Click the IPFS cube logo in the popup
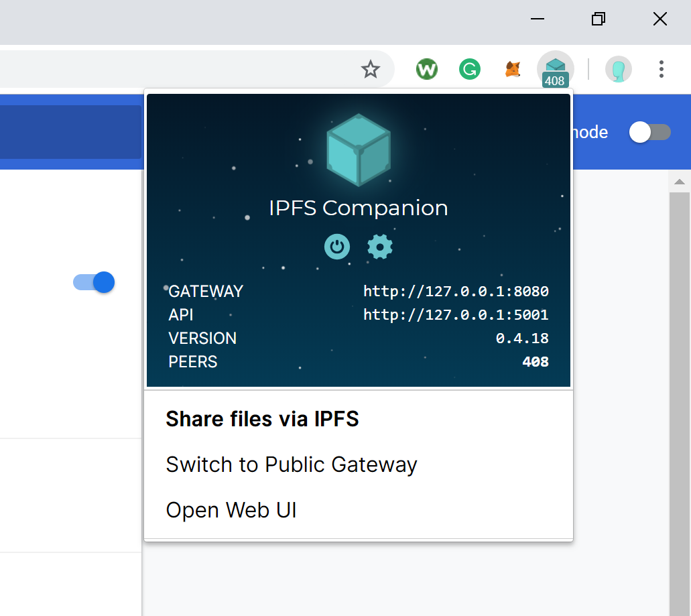 point(358,149)
